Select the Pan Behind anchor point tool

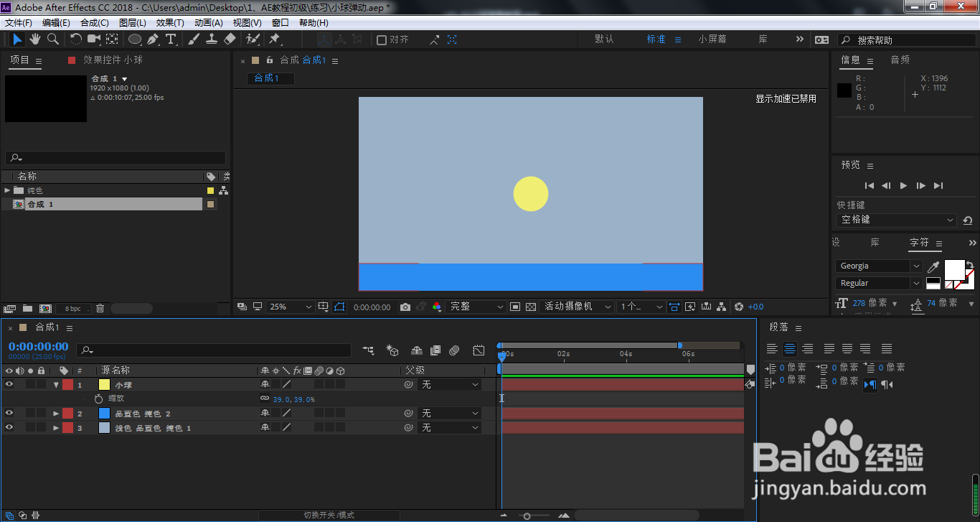(x=113, y=39)
